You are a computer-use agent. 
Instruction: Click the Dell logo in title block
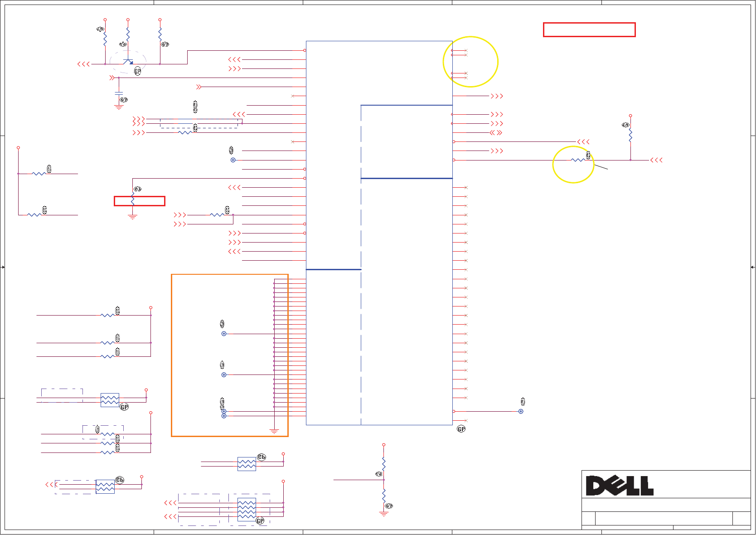(x=620, y=486)
